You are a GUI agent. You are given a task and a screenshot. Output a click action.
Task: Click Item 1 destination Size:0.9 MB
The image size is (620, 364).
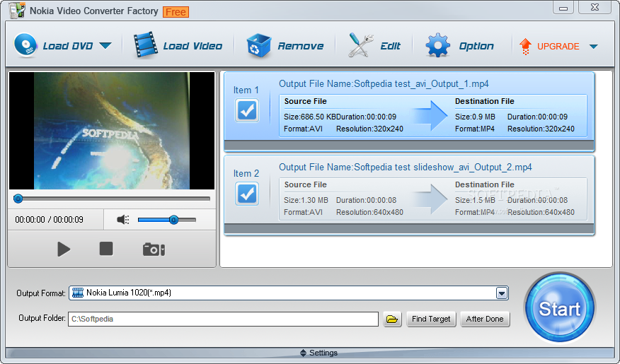475,117
